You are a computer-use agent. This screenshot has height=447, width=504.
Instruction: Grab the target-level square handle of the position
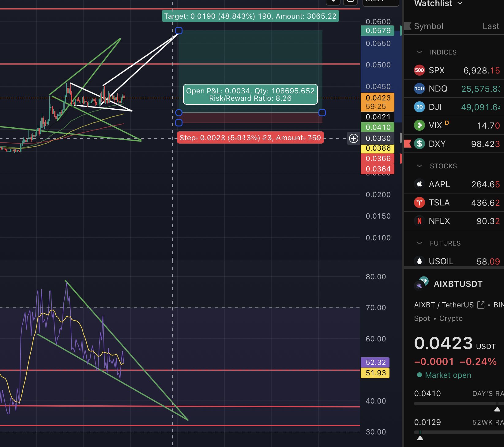[x=179, y=31]
